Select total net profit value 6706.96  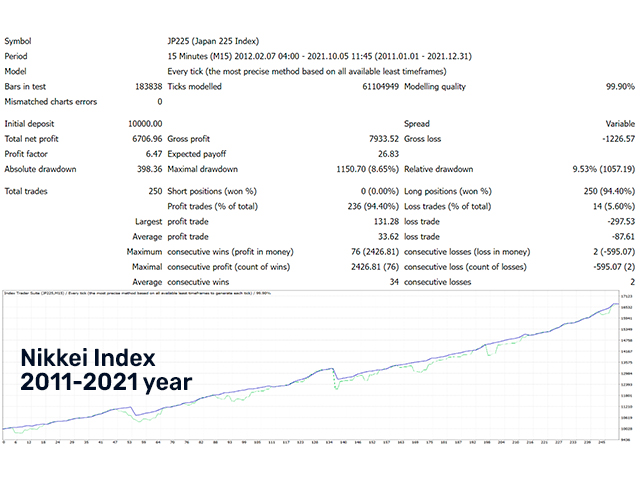[x=147, y=139]
